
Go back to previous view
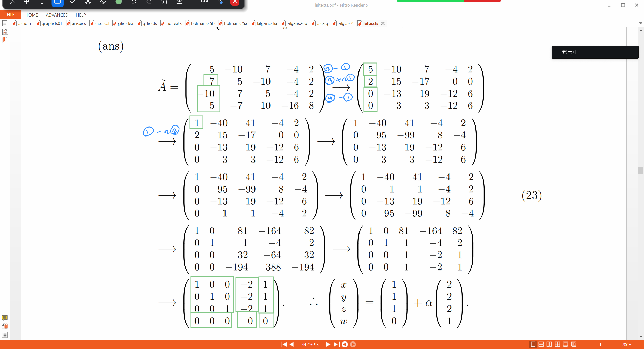point(345,344)
